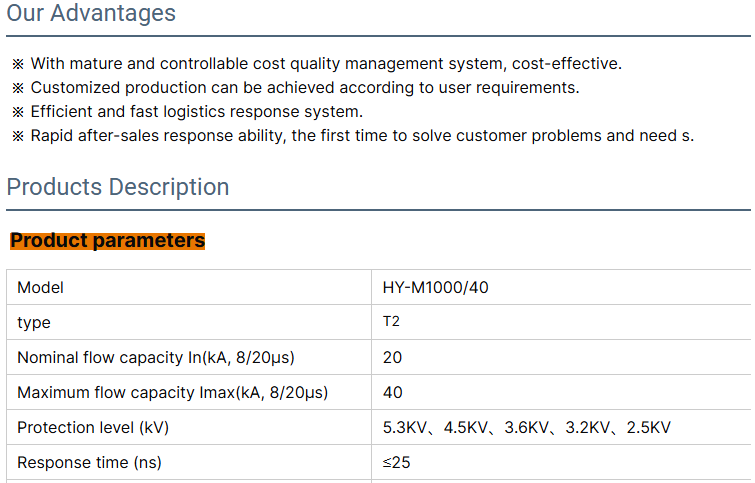
Task: Click the 5.3KV protection level value
Action: (x=406, y=428)
